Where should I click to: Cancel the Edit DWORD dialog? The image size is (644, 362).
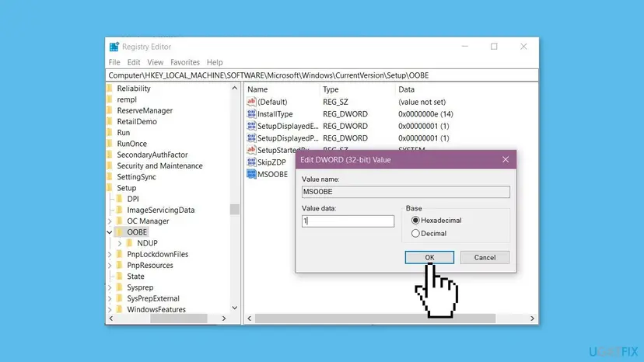[485, 257]
